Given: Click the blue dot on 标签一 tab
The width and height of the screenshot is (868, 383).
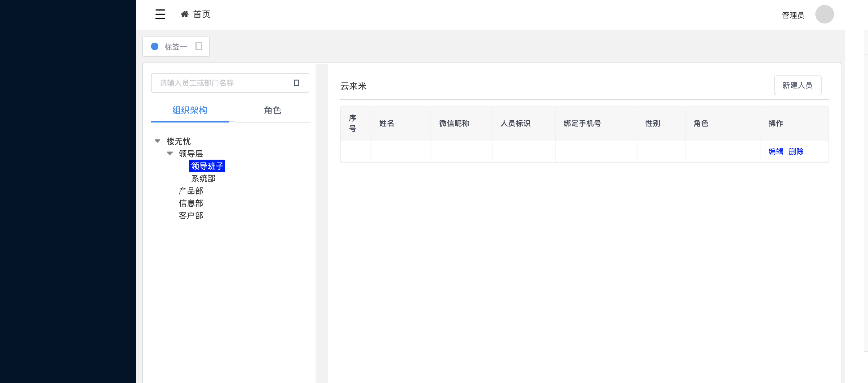Looking at the screenshot, I should (155, 46).
